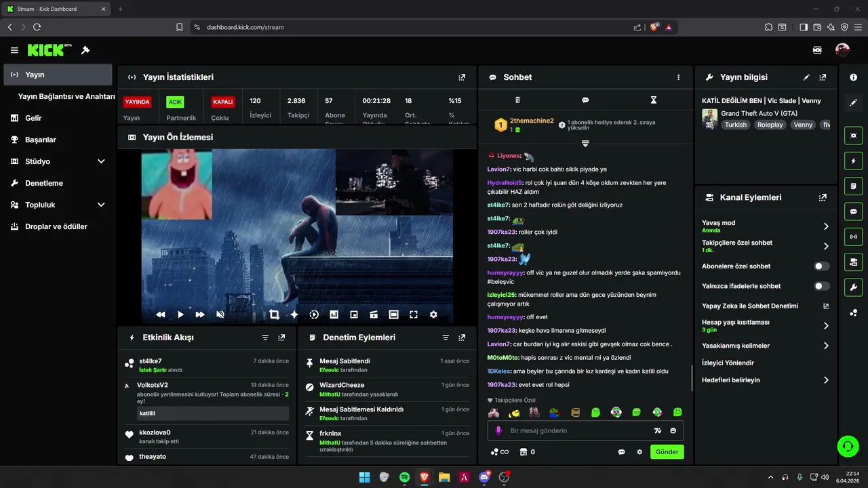Click the Roleplay tag in stream info
The image size is (868, 488).
click(x=770, y=125)
